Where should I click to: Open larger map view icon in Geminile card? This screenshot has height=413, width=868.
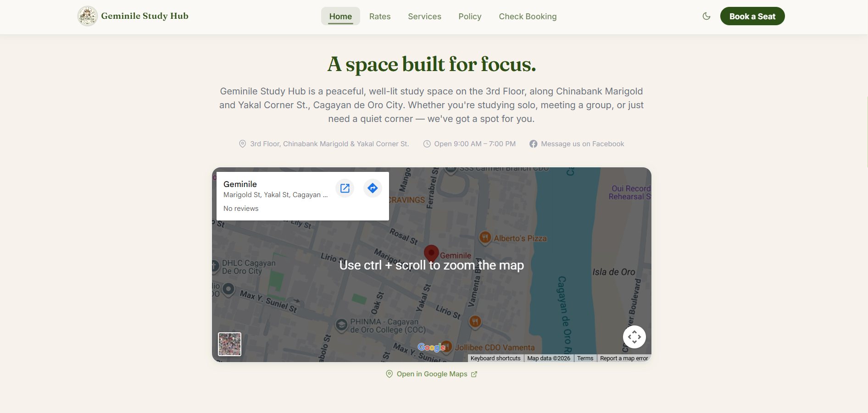tap(345, 188)
